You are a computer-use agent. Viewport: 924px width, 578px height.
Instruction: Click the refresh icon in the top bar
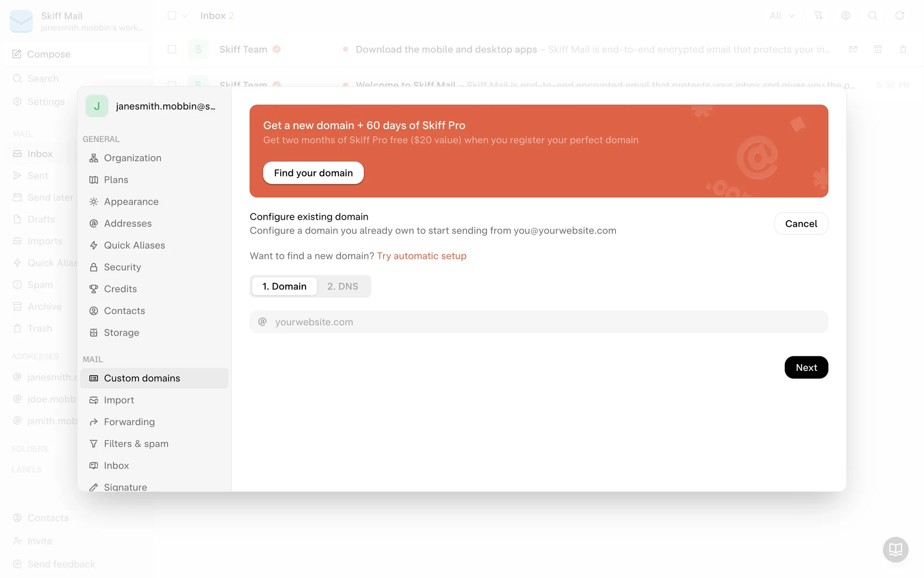[899, 15]
